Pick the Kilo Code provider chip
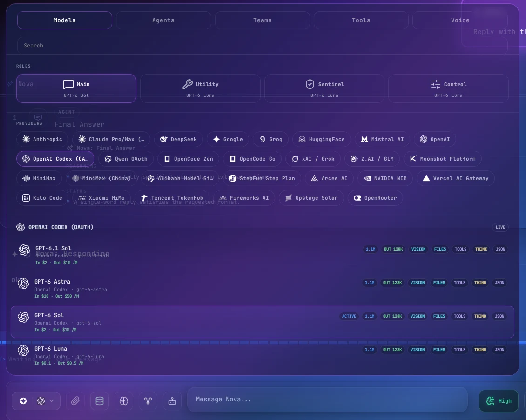This screenshot has width=526, height=420. coord(42,198)
